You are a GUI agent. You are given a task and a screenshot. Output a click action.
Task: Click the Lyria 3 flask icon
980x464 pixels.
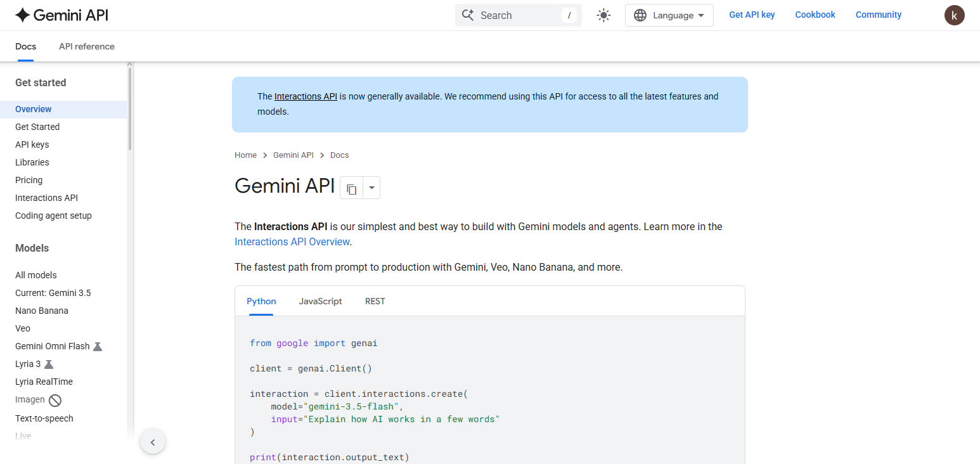point(49,364)
